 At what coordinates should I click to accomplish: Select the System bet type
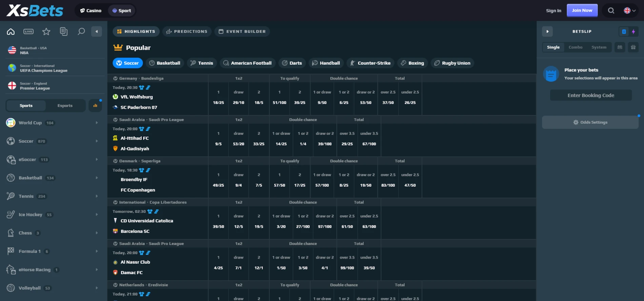(599, 47)
